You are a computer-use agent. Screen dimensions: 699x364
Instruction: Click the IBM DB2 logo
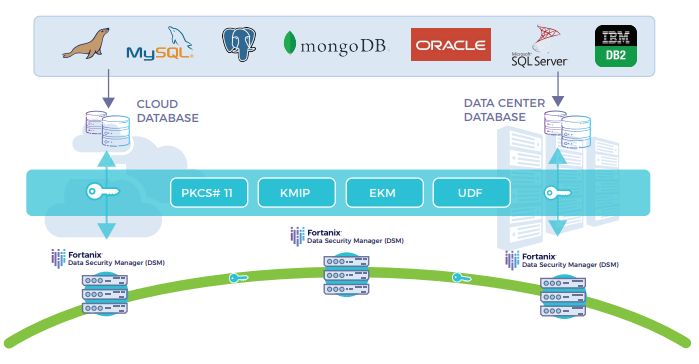tap(616, 46)
